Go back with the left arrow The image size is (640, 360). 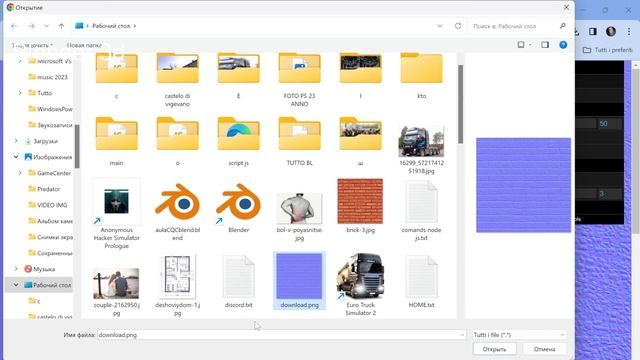pos(14,26)
